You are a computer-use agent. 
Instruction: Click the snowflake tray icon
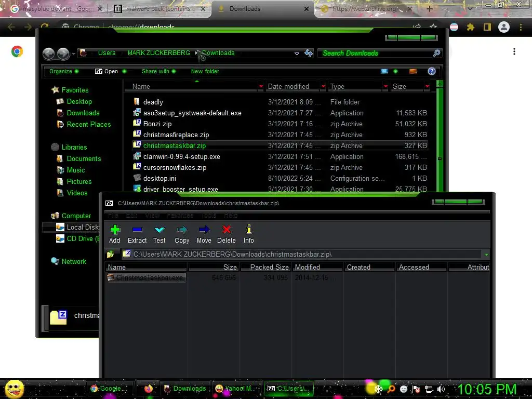coord(379,389)
